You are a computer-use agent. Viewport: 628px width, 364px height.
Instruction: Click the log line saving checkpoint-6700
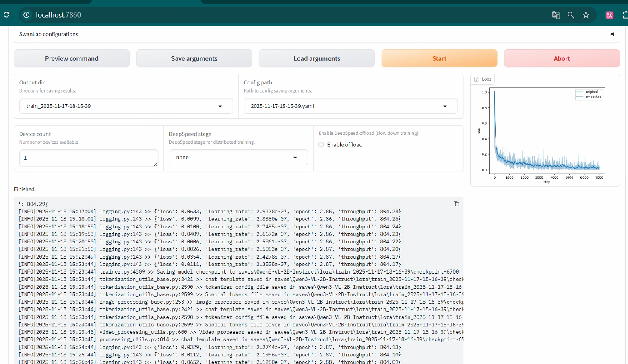point(238,272)
